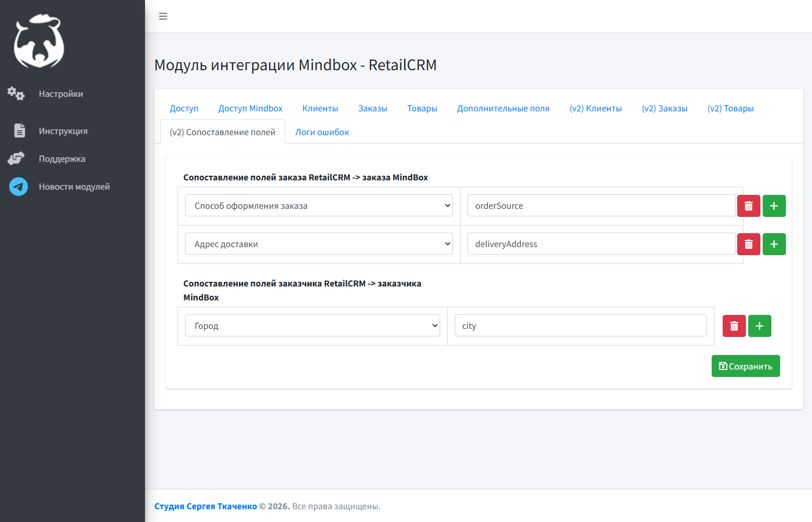Image resolution: width=812 pixels, height=522 pixels.
Task: Add a row after deliveryAddress mapping
Action: (774, 244)
